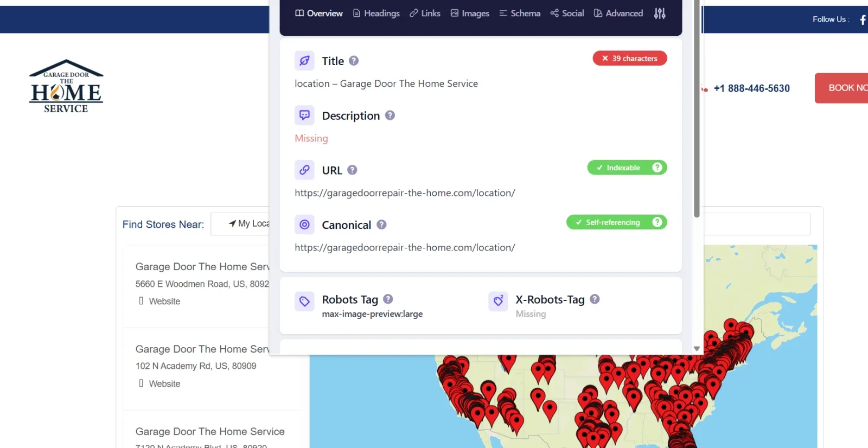Click the Find Stores Near label
Screen dimensions: 868x448
point(163,225)
